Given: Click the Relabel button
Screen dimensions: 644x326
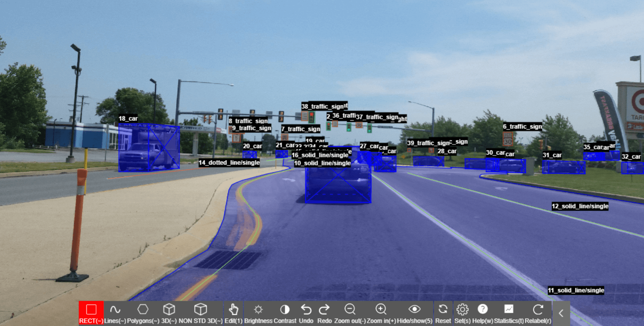Looking at the screenshot, I should [538, 312].
